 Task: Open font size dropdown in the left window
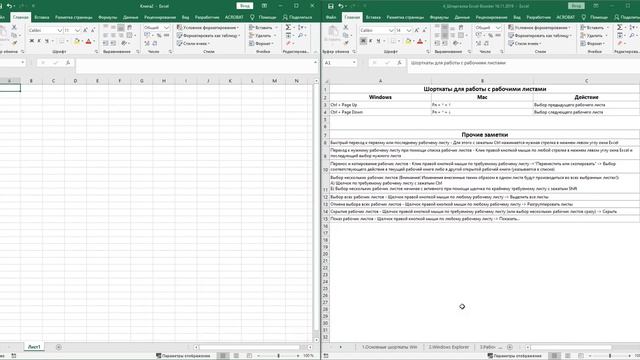(77, 30)
